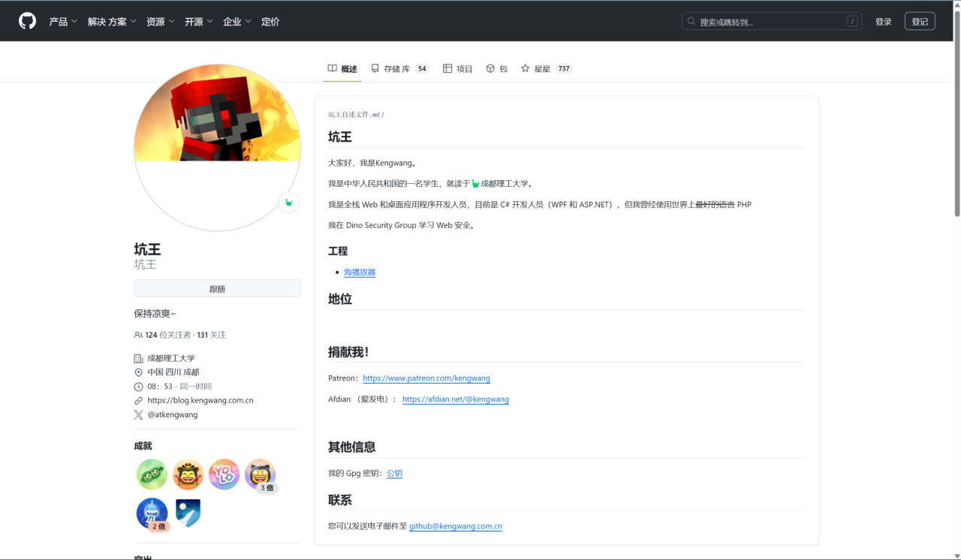Switch to the 存储库 repositories tab
Image resolution: width=961 pixels, height=560 pixels.
(399, 68)
